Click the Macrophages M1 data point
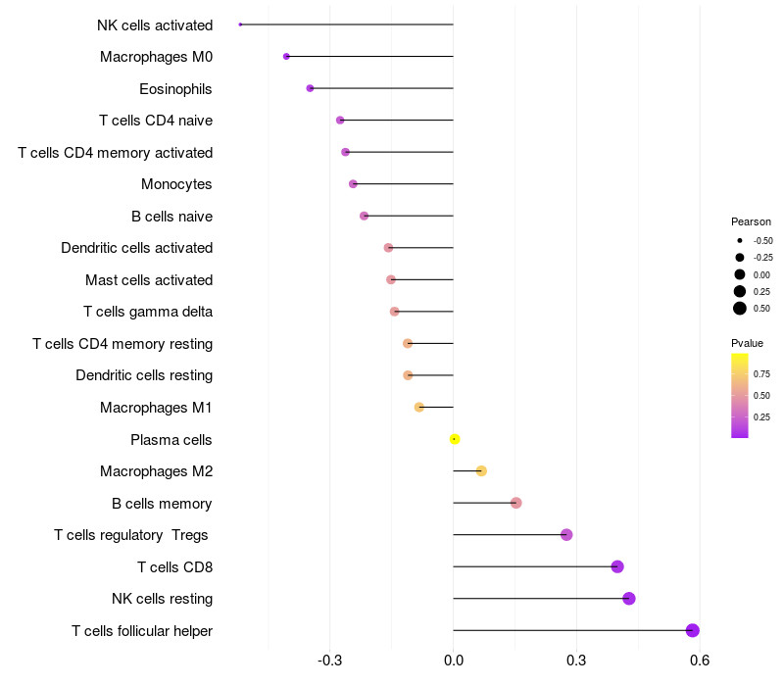 (x=419, y=407)
